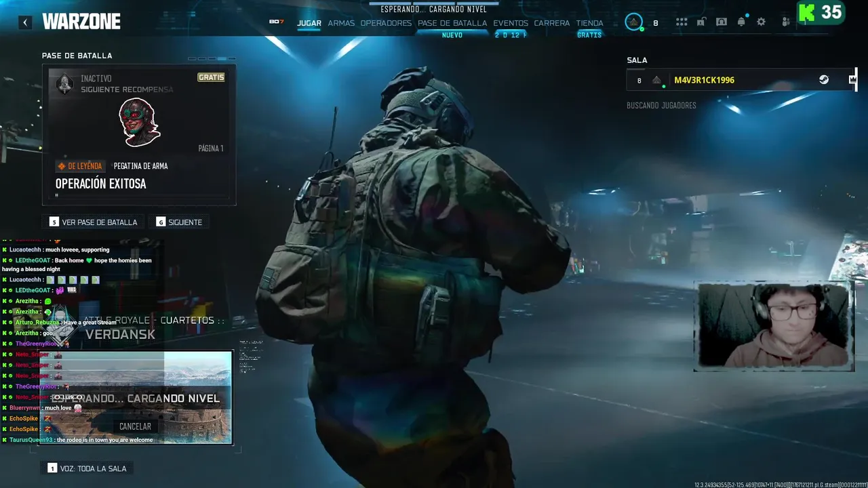The image size is (868, 488).
Task: Click the Verdansk map preview thumbnail
Action: (x=136, y=397)
